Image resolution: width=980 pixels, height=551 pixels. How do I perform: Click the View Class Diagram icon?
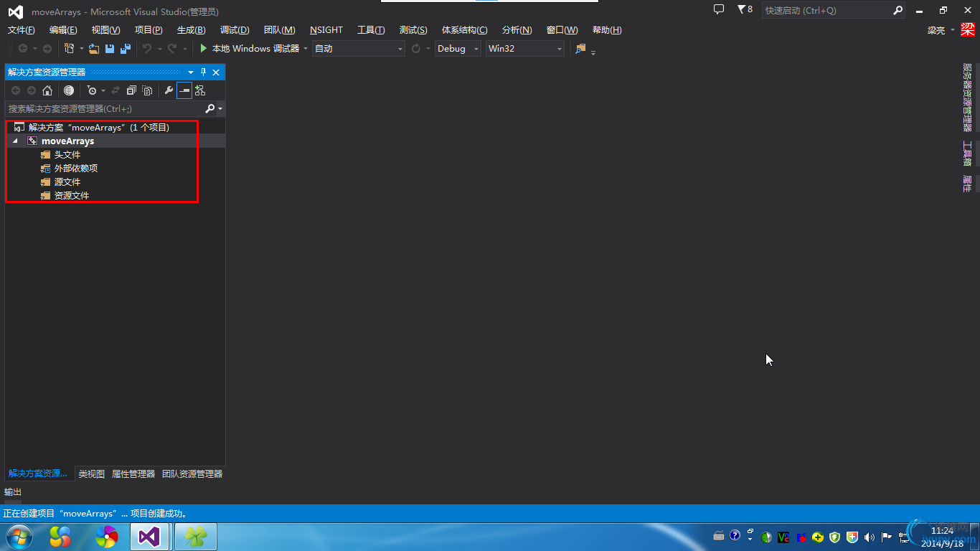tap(200, 90)
